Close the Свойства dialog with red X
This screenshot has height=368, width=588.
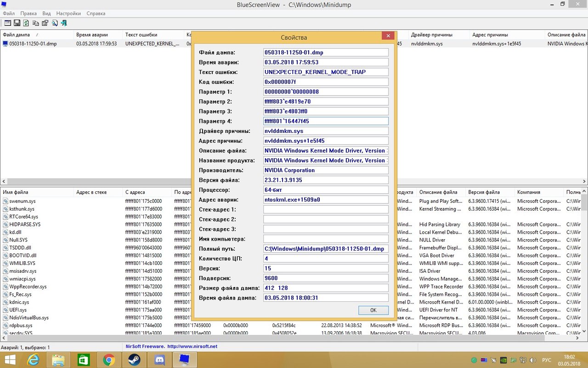pos(388,36)
